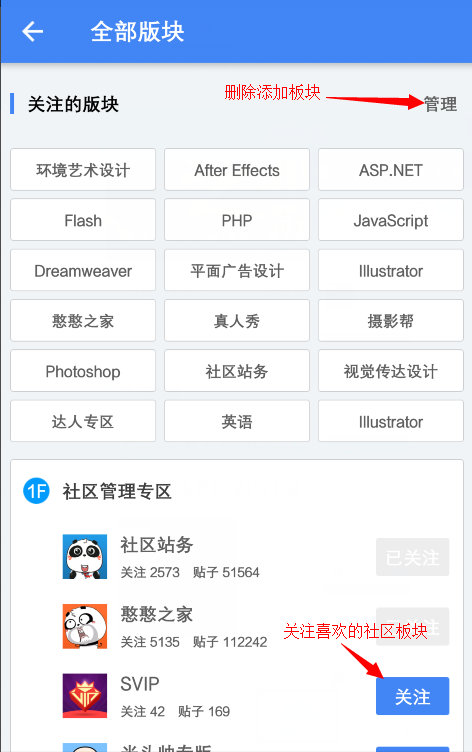Open 管理 to edit followed boards
472x752 pixels.
440,104
